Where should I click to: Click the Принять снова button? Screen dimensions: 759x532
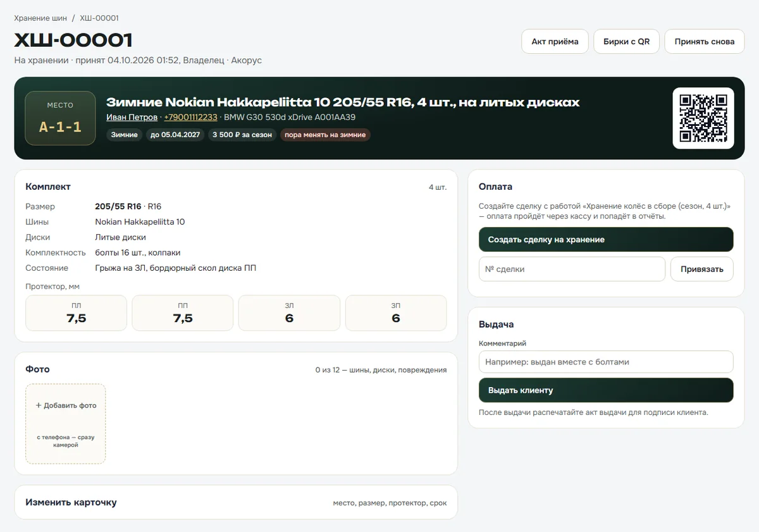pyautogui.click(x=704, y=42)
